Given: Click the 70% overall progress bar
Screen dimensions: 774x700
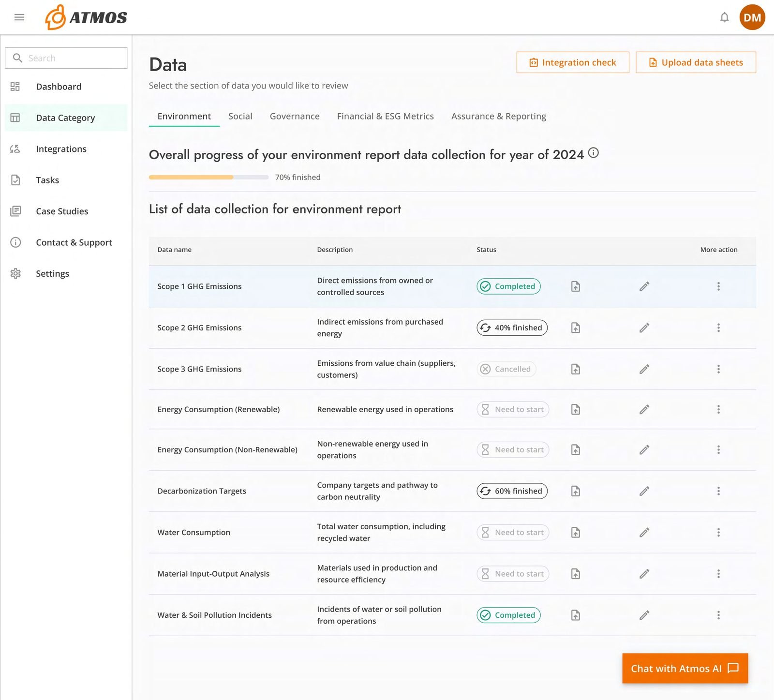Looking at the screenshot, I should 208,178.
